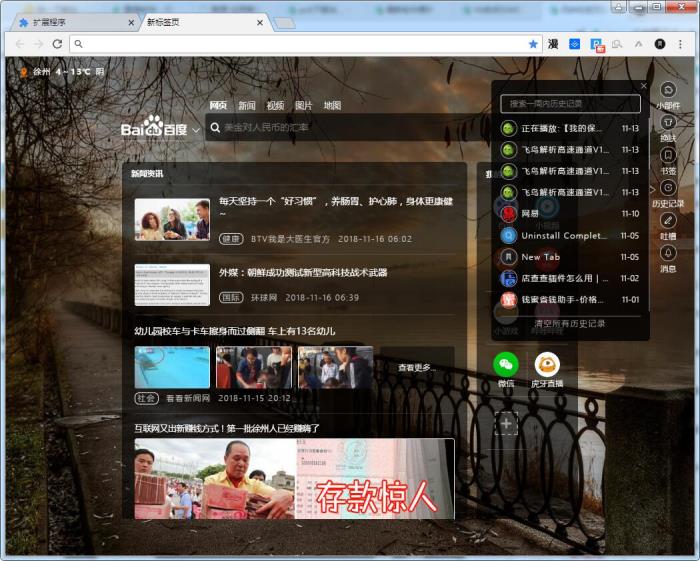Click the 徐州 4~13℃ weather text
700x561 pixels.
click(68, 72)
